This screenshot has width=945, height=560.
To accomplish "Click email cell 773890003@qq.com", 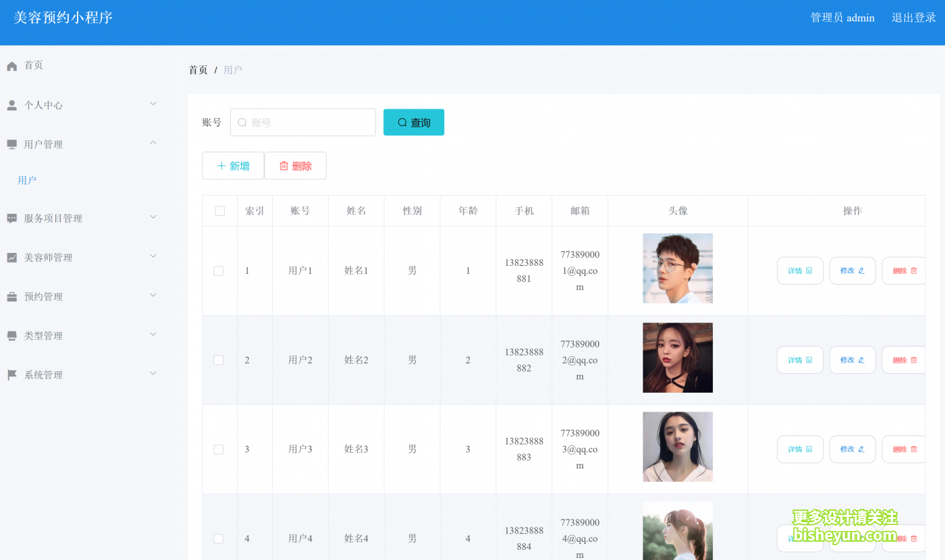I will point(580,449).
